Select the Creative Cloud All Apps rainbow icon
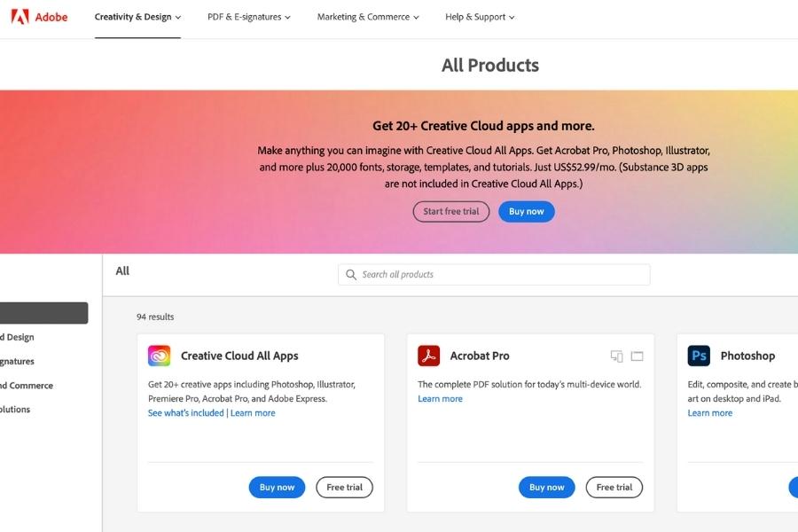The image size is (798, 532). pos(158,356)
